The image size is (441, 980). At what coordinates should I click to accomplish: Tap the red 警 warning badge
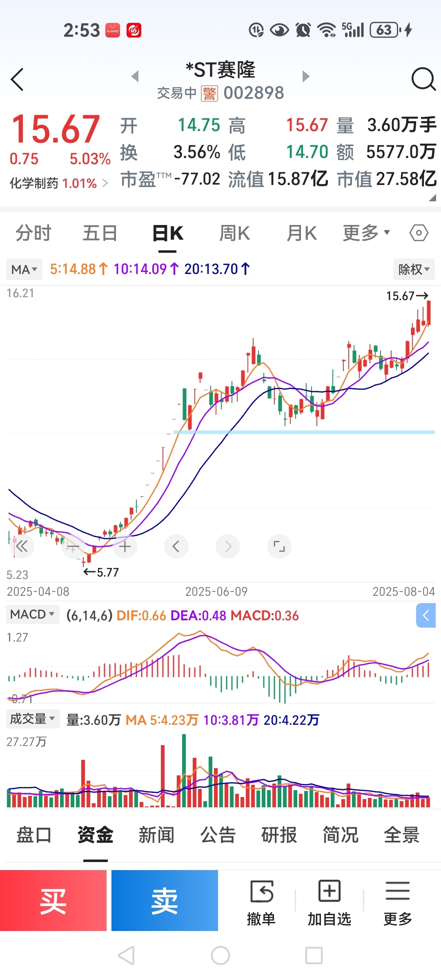[209, 94]
